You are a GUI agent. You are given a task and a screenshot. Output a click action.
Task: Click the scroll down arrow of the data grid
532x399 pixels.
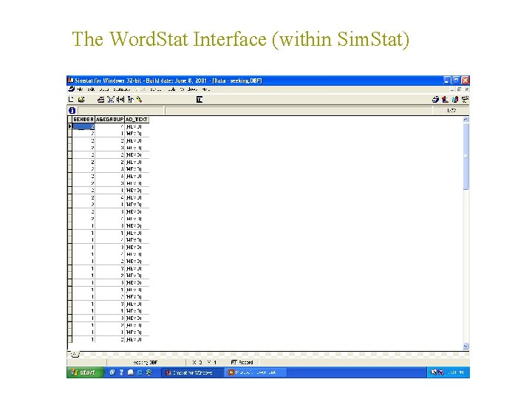[x=465, y=346]
